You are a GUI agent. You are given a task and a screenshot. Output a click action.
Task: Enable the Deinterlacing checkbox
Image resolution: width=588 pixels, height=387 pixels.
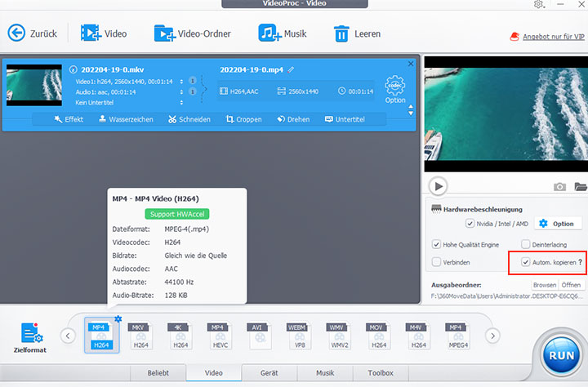click(525, 244)
